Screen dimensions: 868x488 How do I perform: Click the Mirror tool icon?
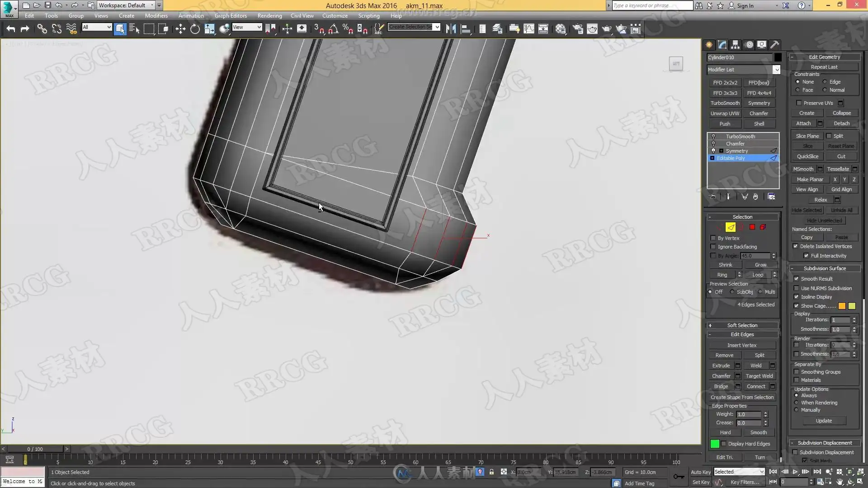click(451, 29)
